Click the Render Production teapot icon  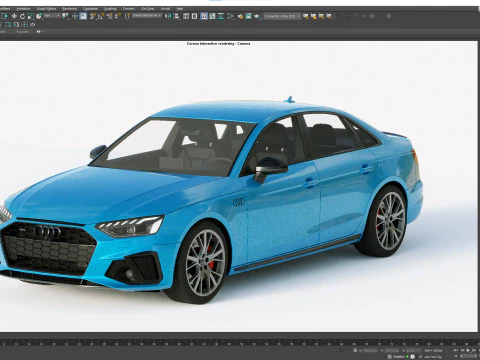click(x=257, y=16)
